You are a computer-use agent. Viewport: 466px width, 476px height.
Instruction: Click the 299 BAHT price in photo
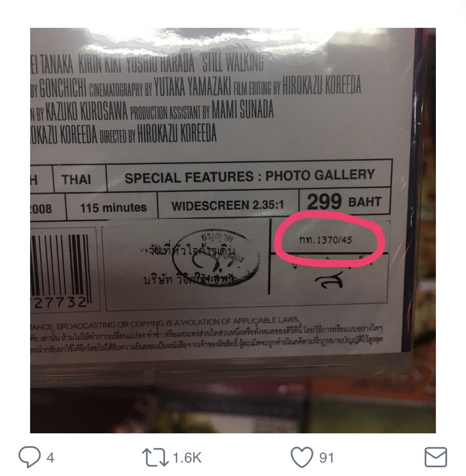point(344,201)
